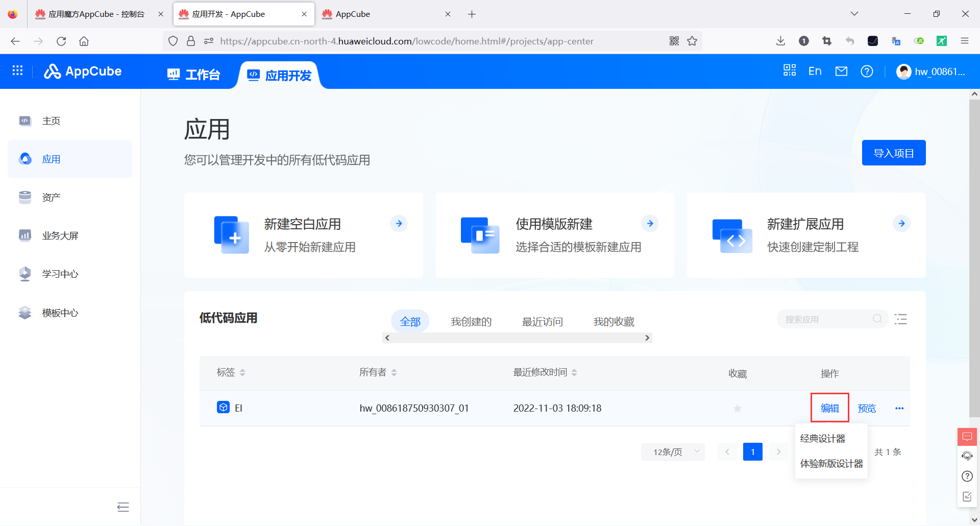This screenshot has height=526, width=980.
Task: Click the QR code icon in the header
Action: coord(789,70)
